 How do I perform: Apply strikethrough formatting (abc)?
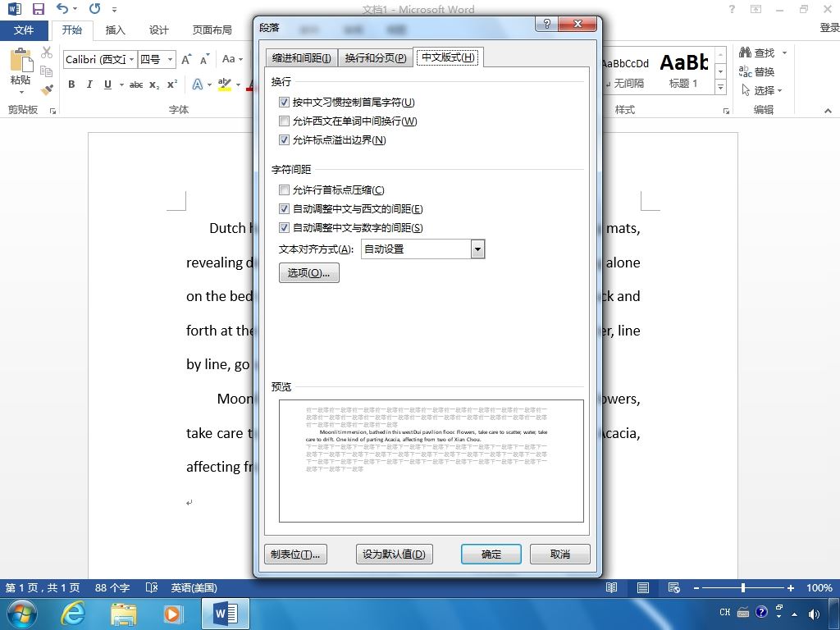(x=136, y=84)
